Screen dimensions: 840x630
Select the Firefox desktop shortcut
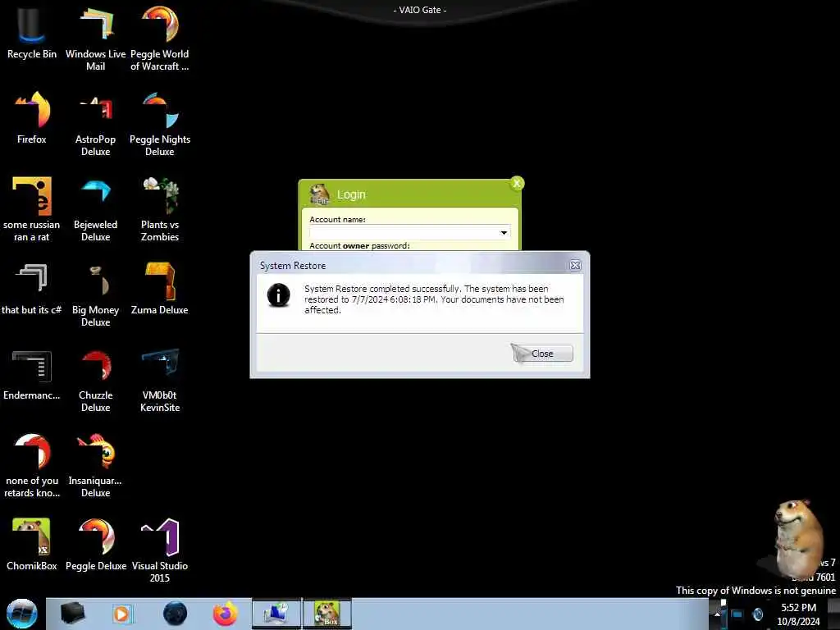32,118
